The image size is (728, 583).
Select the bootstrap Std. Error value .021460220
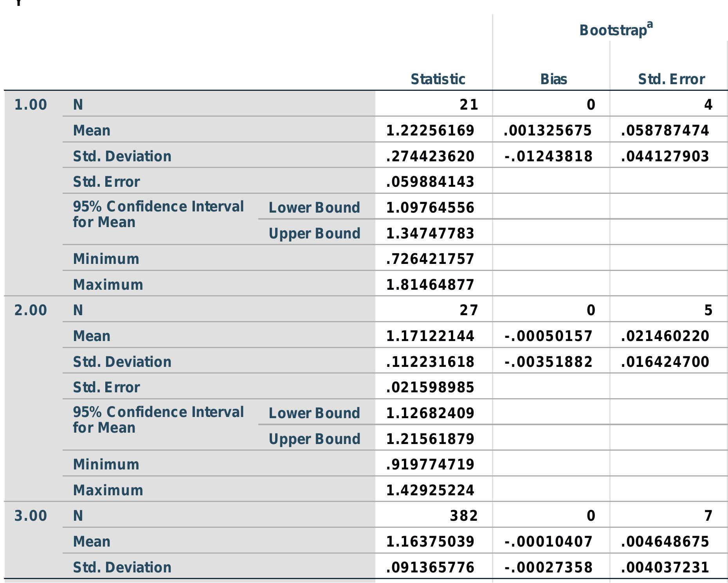coord(665,336)
